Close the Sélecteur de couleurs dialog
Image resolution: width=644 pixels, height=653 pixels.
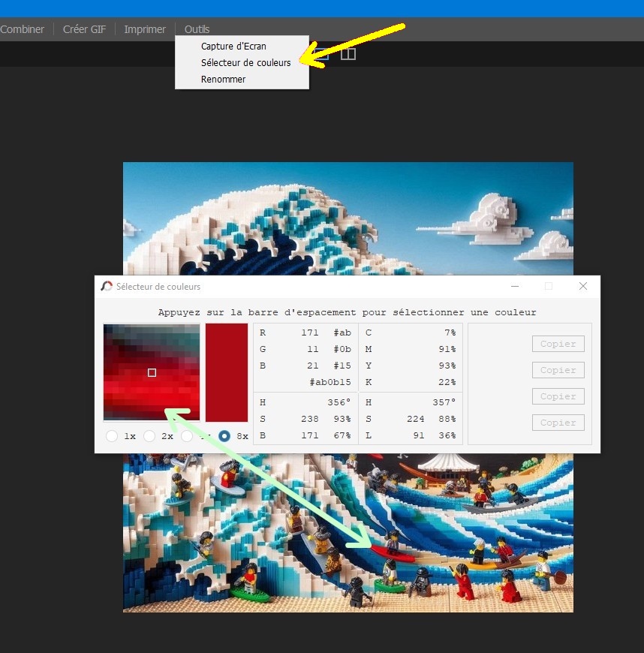pyautogui.click(x=582, y=286)
